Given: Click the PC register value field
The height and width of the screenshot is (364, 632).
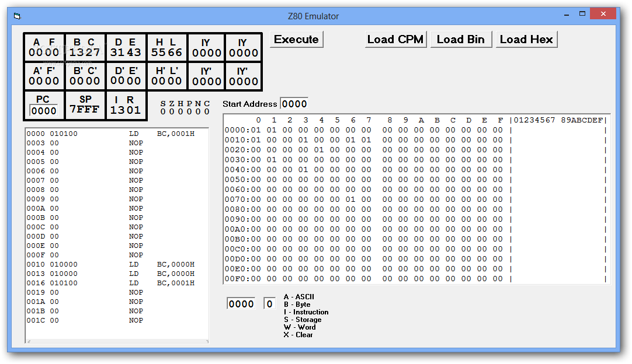Looking at the screenshot, I should click(44, 111).
